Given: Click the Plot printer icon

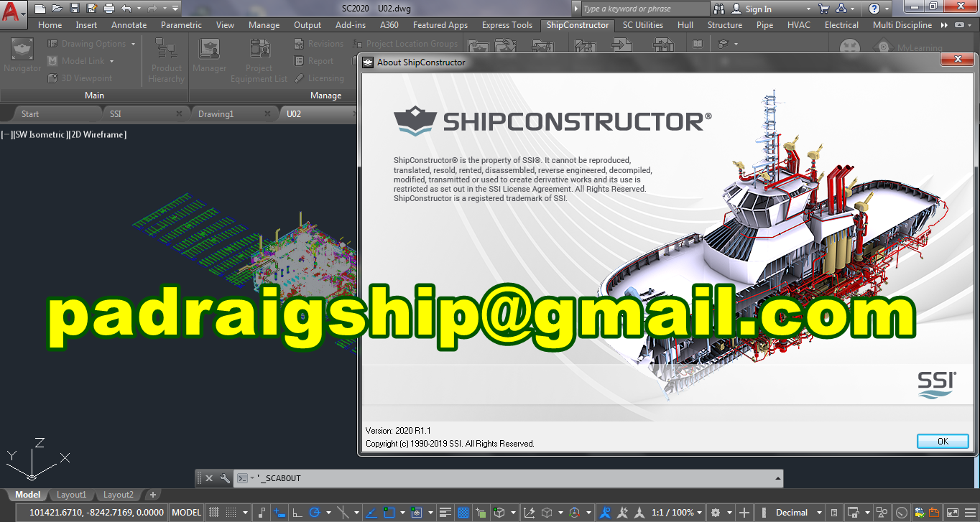Looking at the screenshot, I should point(109,9).
